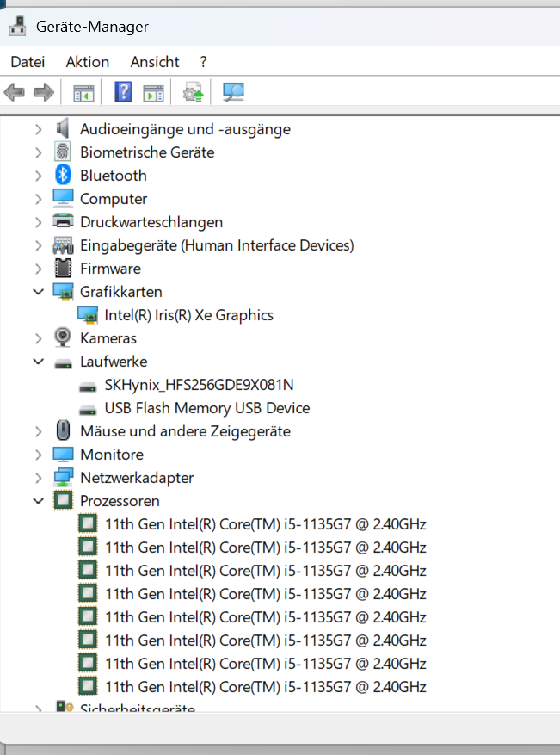Click the update driver toolbar icon
Viewport: 560px width, 755px height.
tap(193, 92)
